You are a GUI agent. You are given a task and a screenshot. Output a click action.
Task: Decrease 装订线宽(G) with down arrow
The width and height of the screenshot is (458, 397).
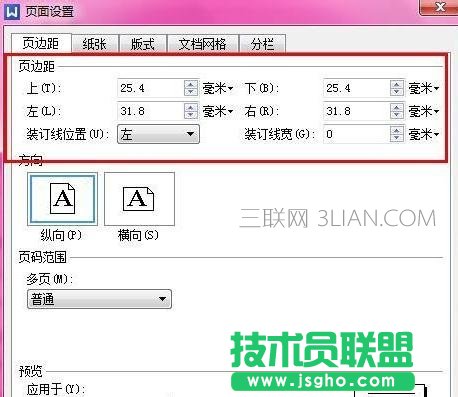[x=397, y=138]
